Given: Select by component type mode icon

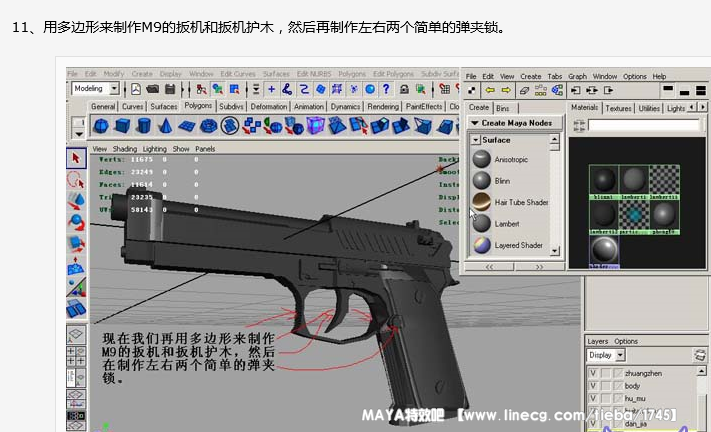Looking at the screenshot, I should [234, 89].
